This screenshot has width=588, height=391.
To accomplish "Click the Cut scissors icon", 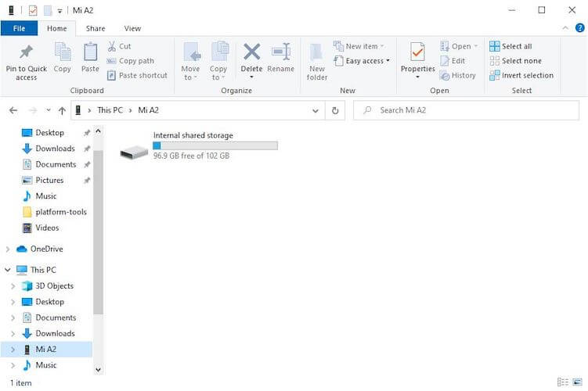I will click(111, 46).
